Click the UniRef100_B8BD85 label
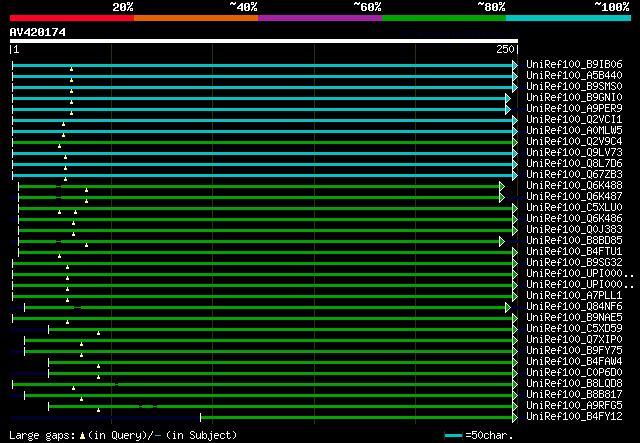This screenshot has height=443, width=640. (574, 240)
